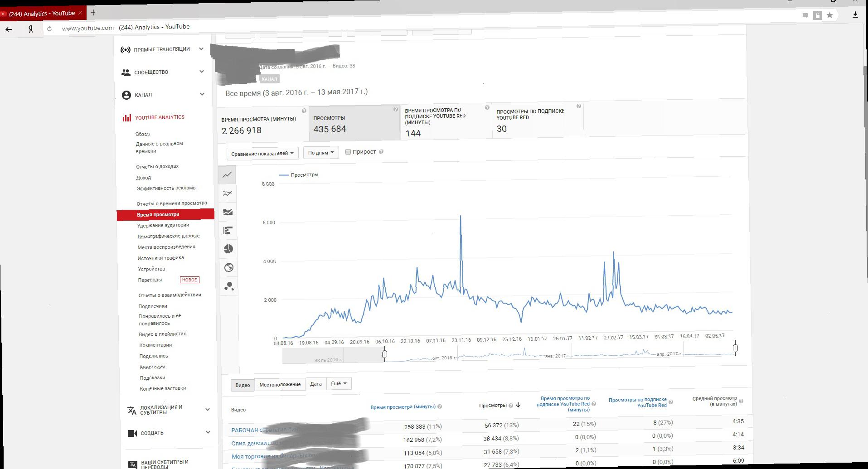868x469 pixels.
Task: Switch to the Видео tab
Action: click(242, 385)
